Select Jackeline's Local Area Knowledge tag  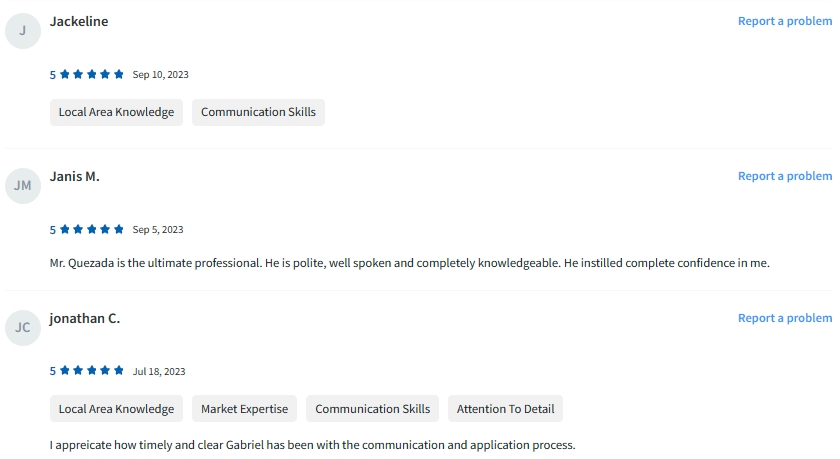click(x=116, y=112)
